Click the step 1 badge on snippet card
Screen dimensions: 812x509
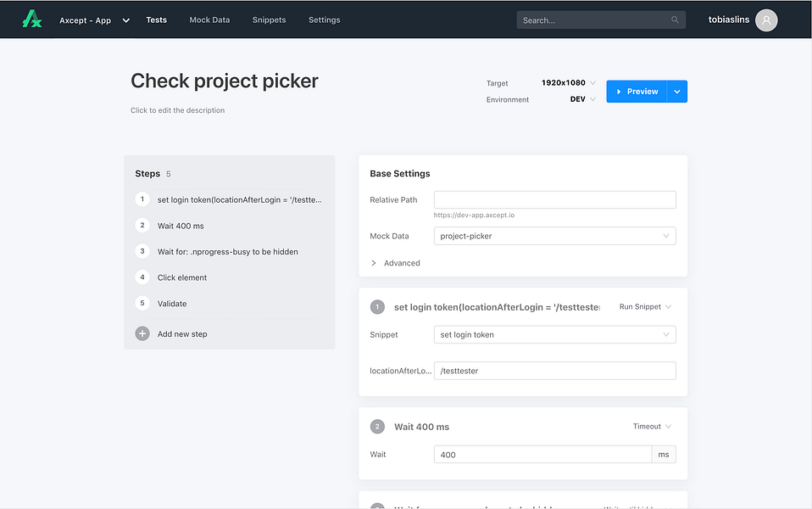tap(377, 307)
